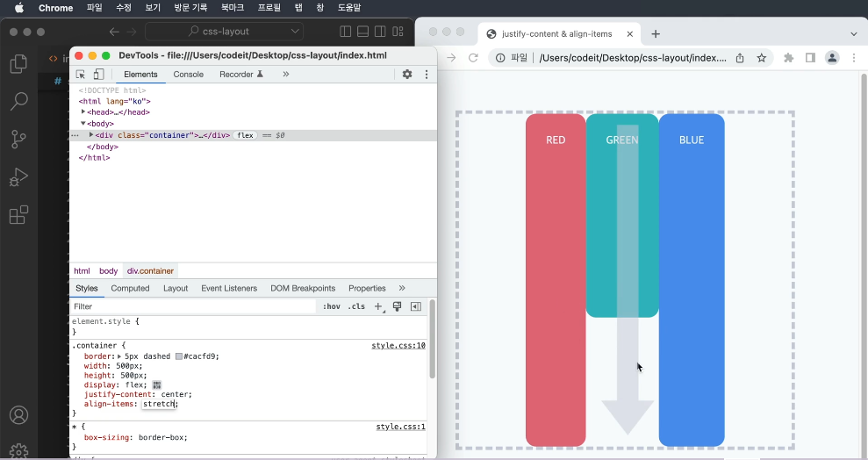The height and width of the screenshot is (460, 868).
Task: Open VS Code Explorer files icon
Action: click(x=18, y=64)
